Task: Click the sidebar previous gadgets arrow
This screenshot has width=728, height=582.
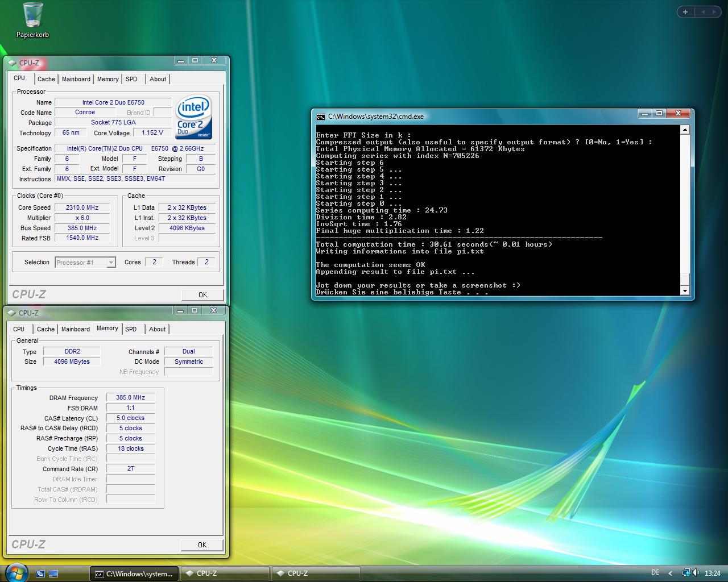Action: 702,11
